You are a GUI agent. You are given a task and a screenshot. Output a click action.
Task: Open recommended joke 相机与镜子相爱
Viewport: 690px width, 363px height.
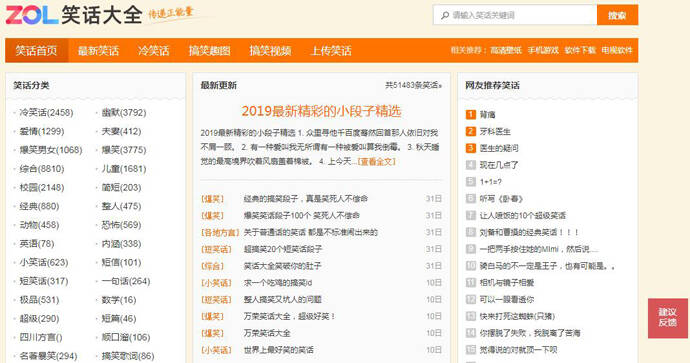(506, 283)
